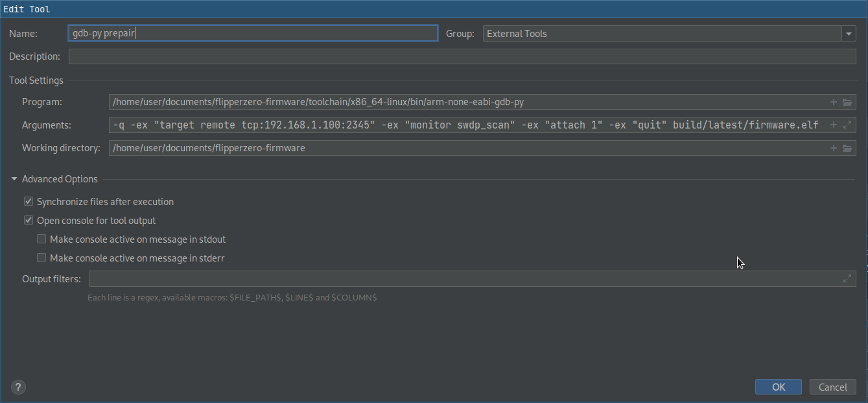Click insert macro plus icon in Working directory
Image resolution: width=868 pixels, height=403 pixels.
[834, 148]
